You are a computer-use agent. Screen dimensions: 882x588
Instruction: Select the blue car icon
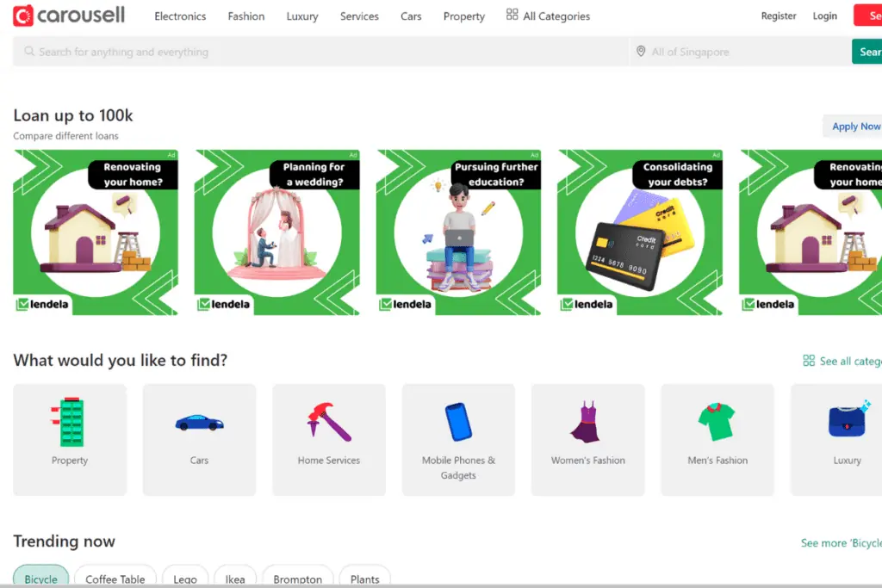199,423
